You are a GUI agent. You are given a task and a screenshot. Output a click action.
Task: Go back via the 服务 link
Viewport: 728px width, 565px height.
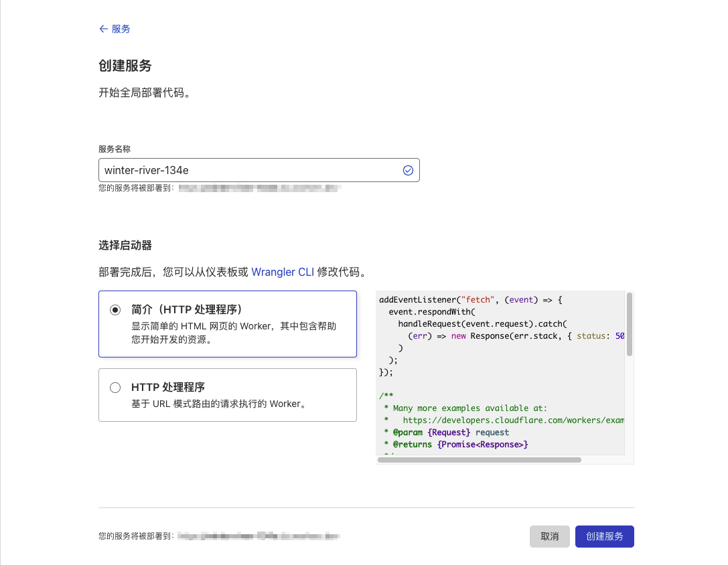click(115, 29)
